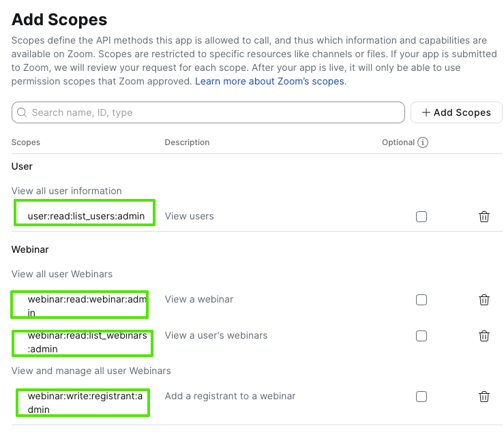
Task: Remove the webinar:read:webinar:admin scope with trash icon
Action: pyautogui.click(x=484, y=300)
